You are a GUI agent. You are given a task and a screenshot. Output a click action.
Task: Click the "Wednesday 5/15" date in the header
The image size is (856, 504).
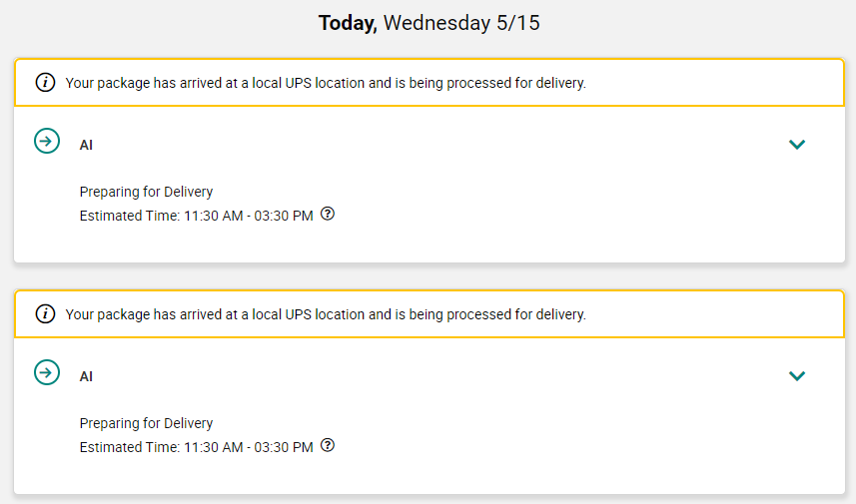[x=461, y=23]
